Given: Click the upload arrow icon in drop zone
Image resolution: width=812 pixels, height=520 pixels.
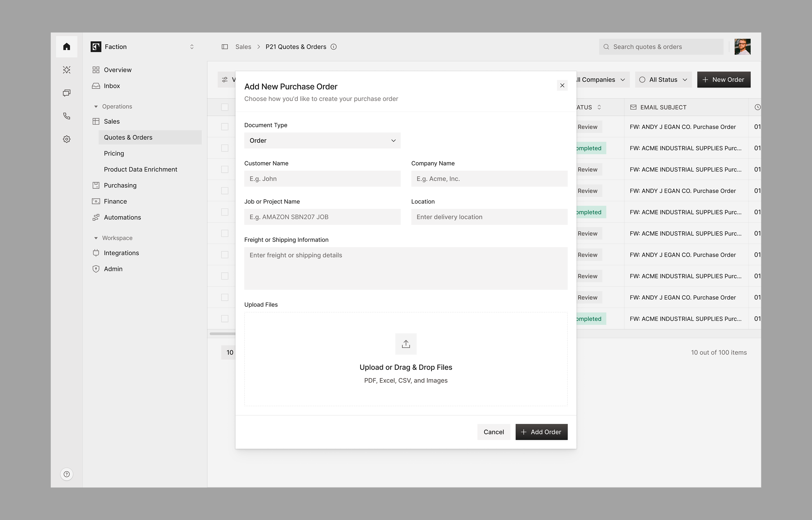Looking at the screenshot, I should point(406,344).
